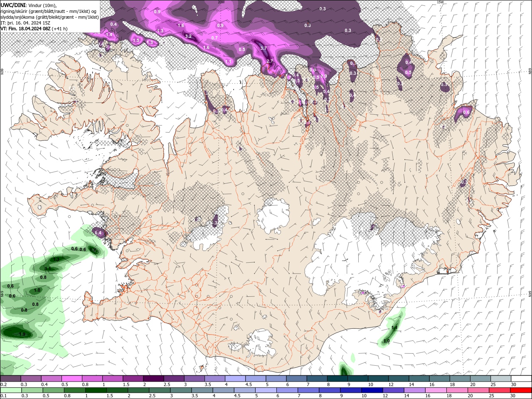Select snow scale swatch between 0.3 and 0.4
The width and height of the screenshot is (532, 399).
click(31, 379)
